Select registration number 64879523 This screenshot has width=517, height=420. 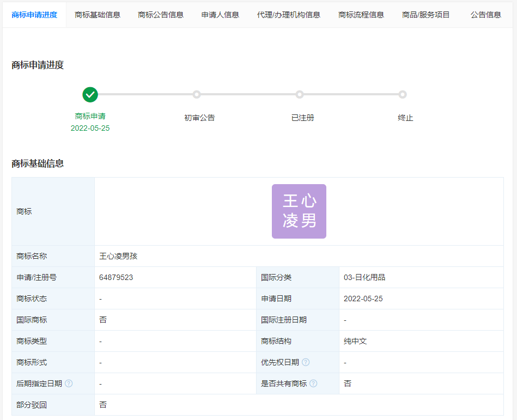click(x=116, y=277)
